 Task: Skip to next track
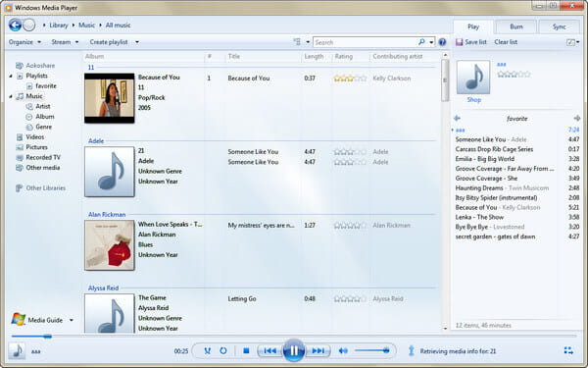[x=318, y=350]
